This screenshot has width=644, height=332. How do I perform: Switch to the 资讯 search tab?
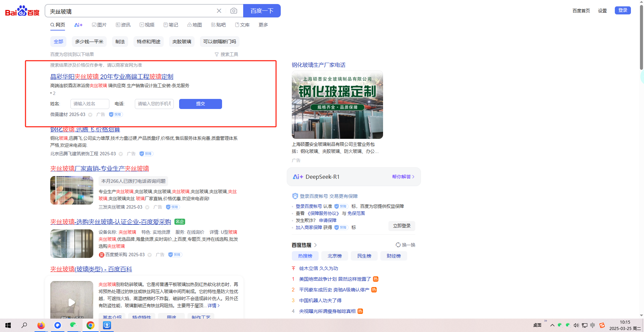coord(123,25)
